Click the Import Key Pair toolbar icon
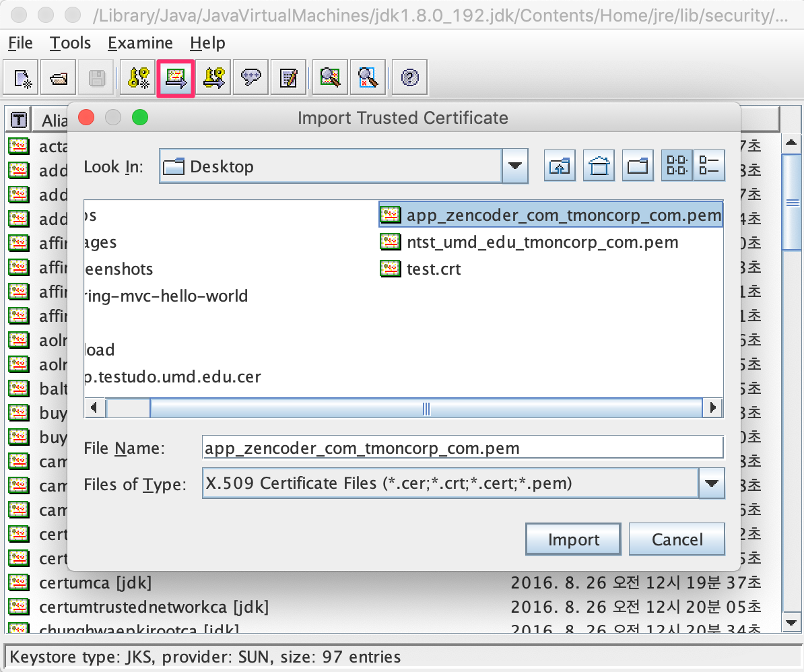 (x=214, y=79)
